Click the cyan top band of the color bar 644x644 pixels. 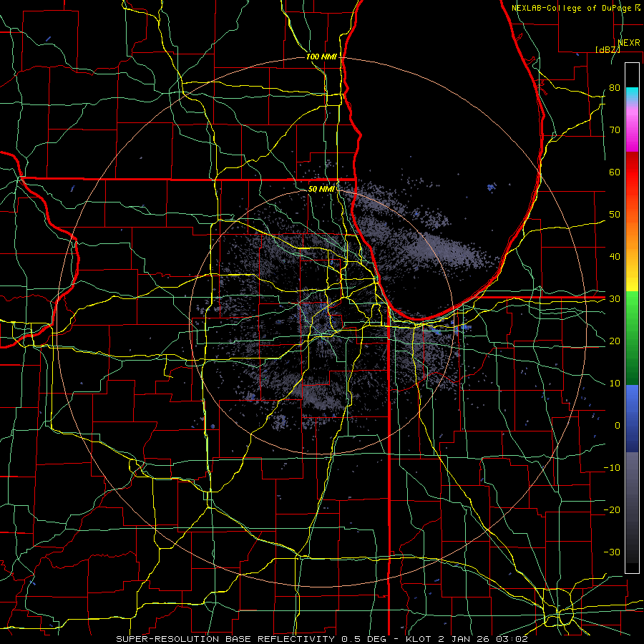click(x=632, y=94)
